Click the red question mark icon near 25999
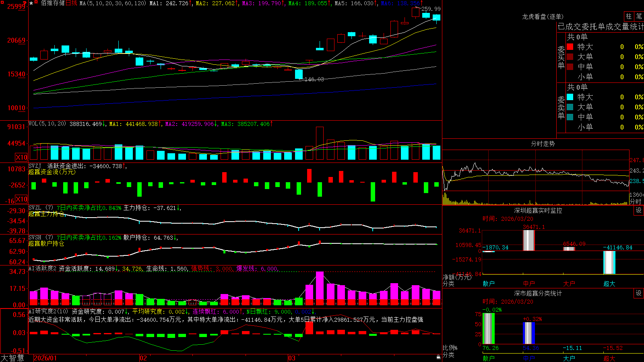This screenshot has height=362, width=644. pos(25,3)
